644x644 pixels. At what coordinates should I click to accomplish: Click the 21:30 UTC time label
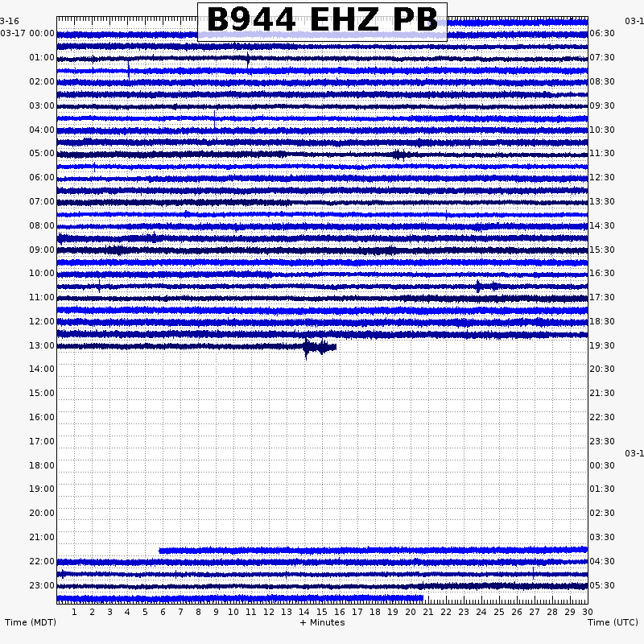tap(602, 394)
